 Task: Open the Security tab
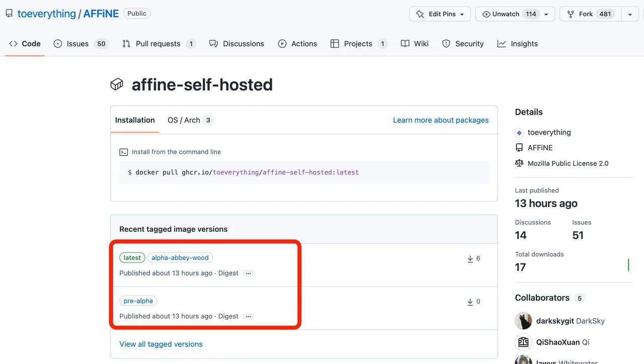[x=463, y=44]
